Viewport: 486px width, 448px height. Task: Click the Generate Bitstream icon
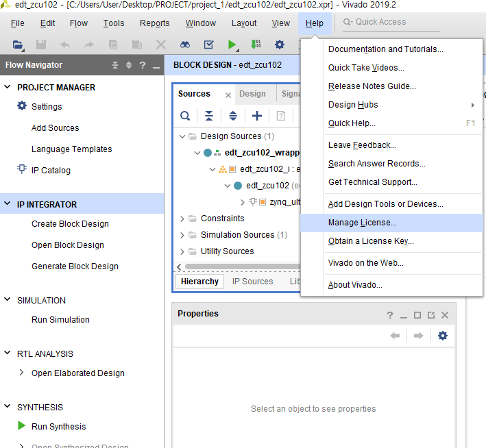click(256, 45)
